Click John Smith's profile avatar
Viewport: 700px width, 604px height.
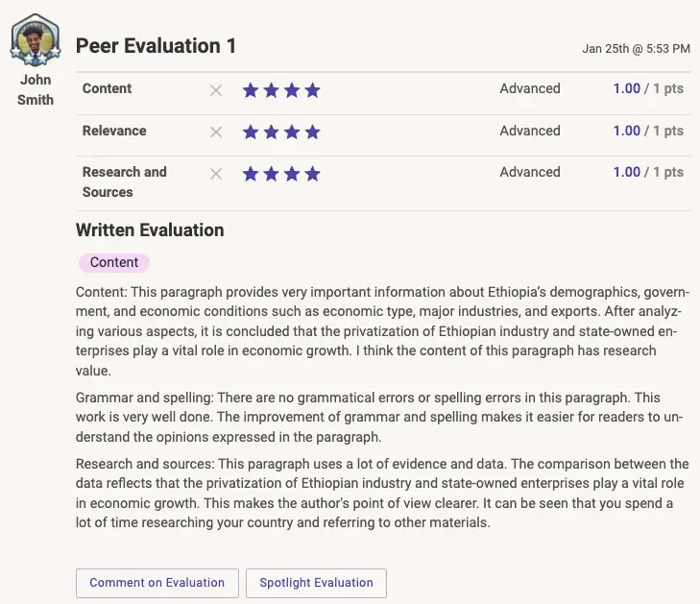tap(36, 40)
